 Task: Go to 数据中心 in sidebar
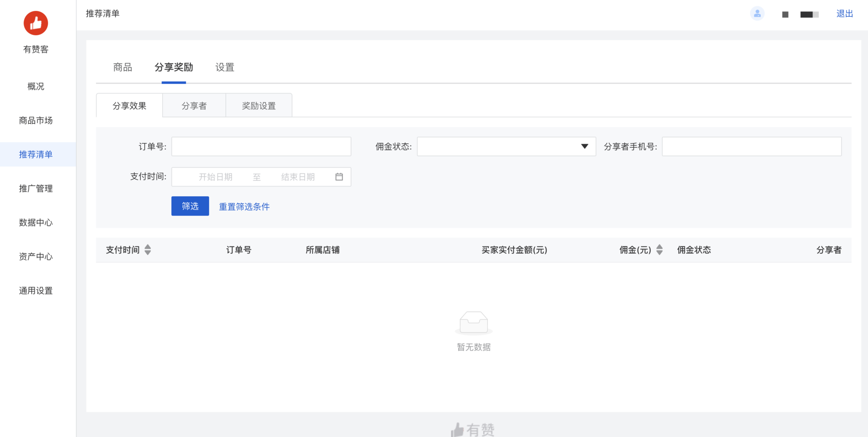point(36,222)
